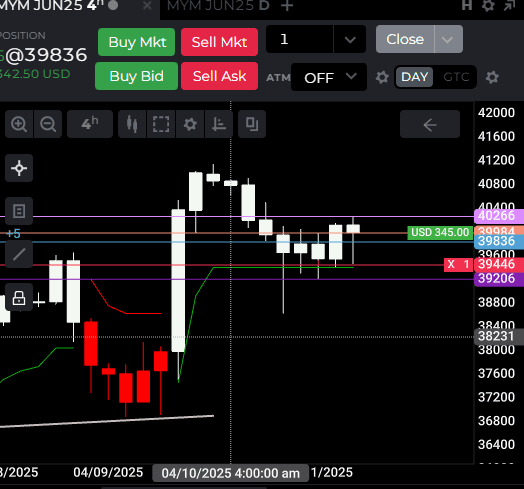Viewport: 524px width, 489px height.
Task: Open candlestick chart type selector
Action: click(132, 124)
